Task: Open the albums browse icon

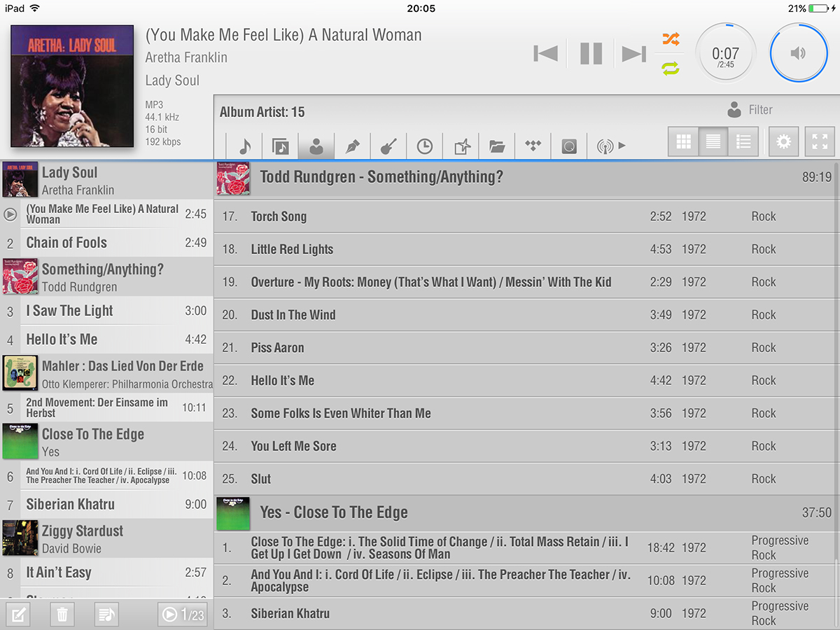Action: [x=280, y=146]
